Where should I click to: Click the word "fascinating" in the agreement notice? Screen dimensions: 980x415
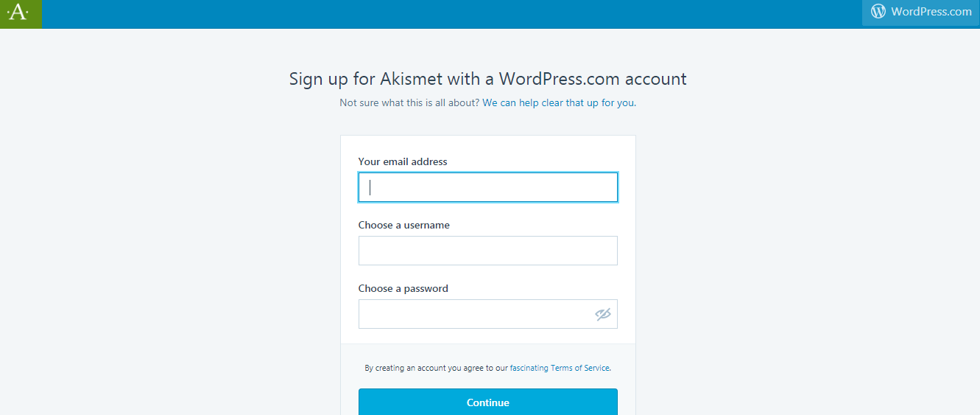point(529,368)
